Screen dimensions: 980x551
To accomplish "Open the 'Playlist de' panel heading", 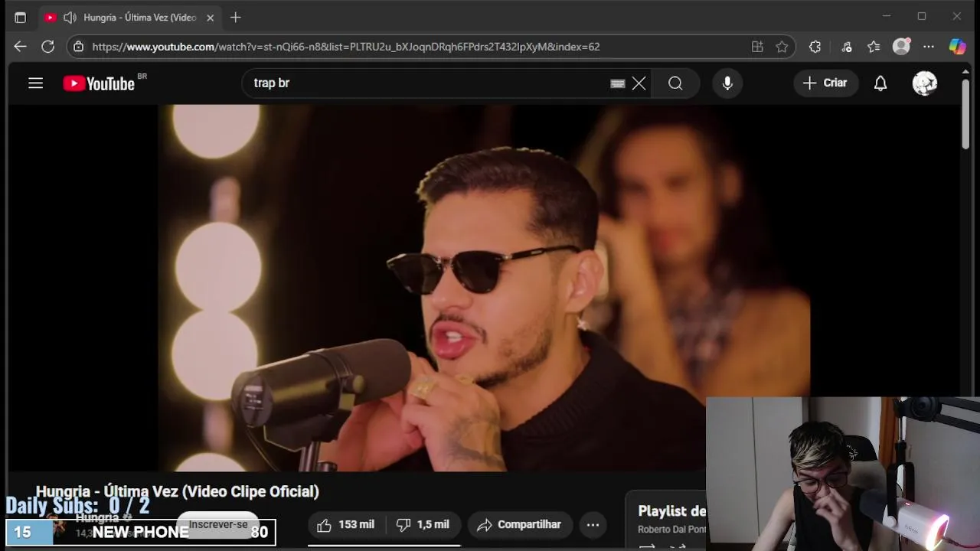I will [x=672, y=511].
